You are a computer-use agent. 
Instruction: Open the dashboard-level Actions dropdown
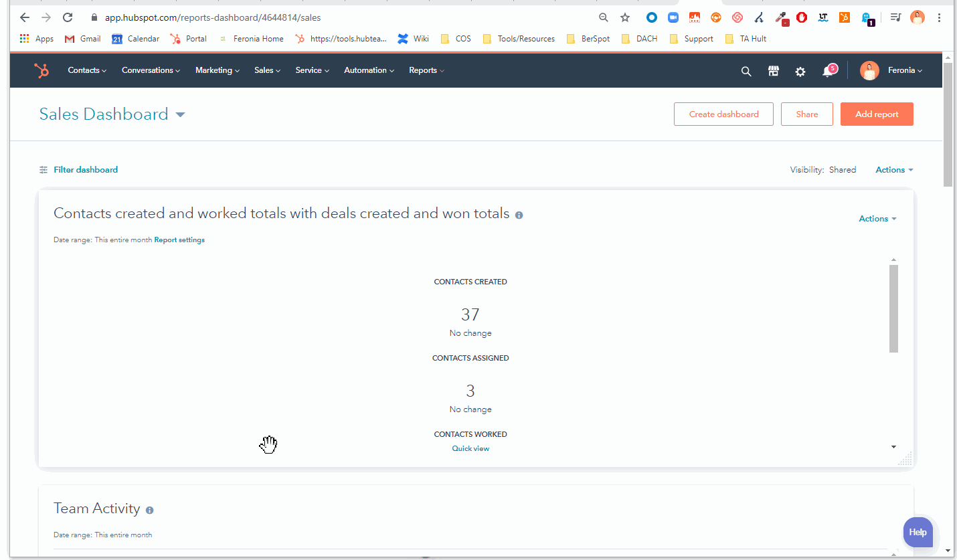[x=894, y=170]
